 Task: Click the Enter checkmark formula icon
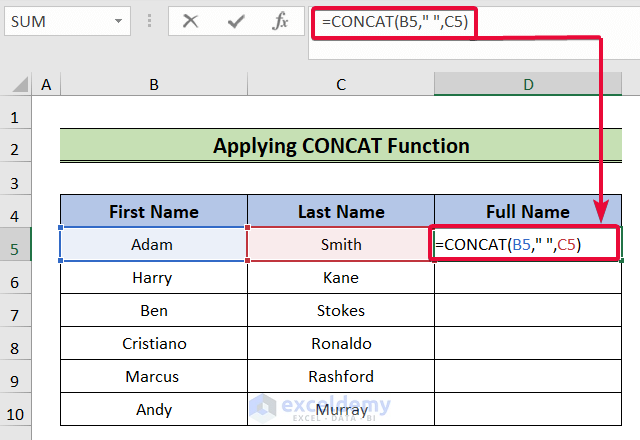[x=237, y=20]
